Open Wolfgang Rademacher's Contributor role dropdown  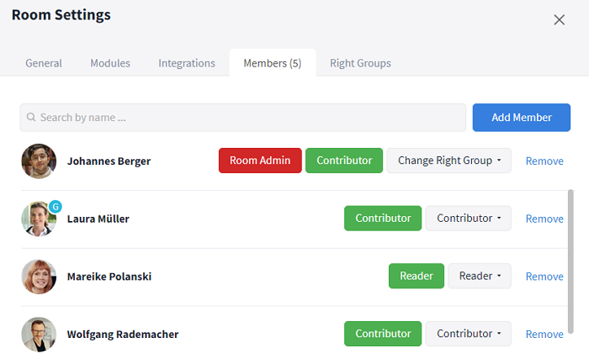click(469, 334)
